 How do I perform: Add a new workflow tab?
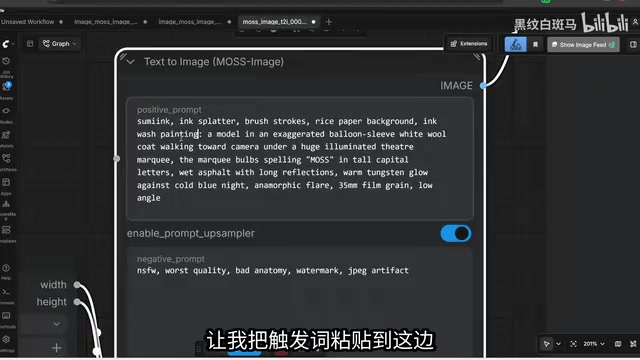coord(329,22)
